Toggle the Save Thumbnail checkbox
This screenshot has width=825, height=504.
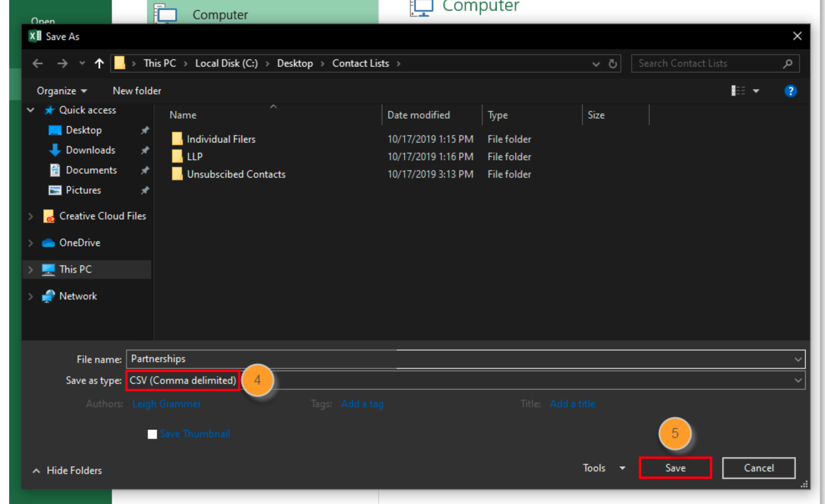tap(152, 434)
